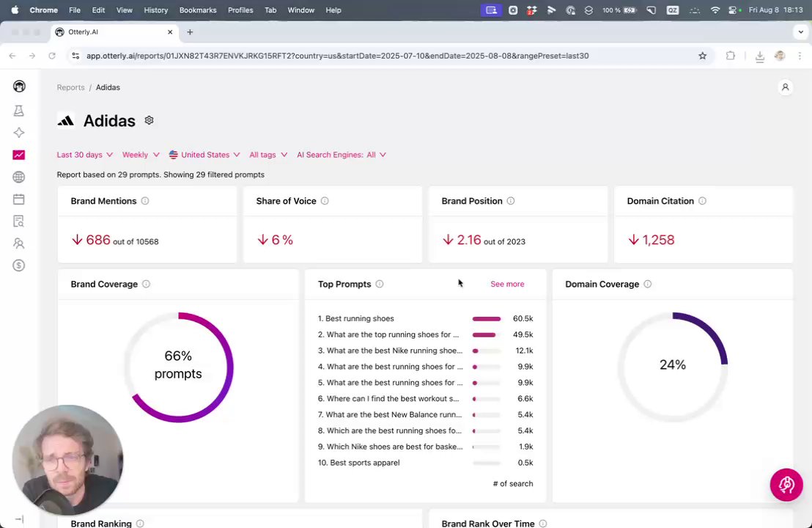Expand the sidebar with the arrow icon
Screen dimensions: 812x528
coord(19,518)
